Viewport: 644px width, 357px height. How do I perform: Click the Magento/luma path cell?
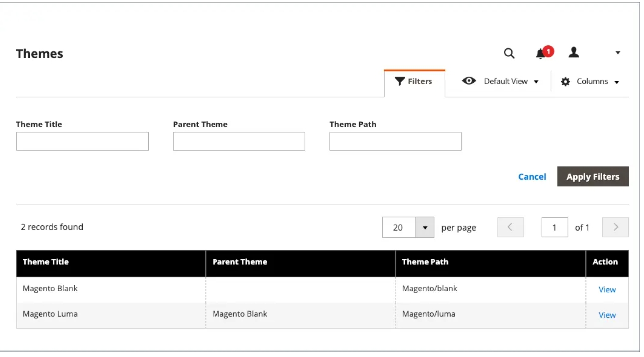pos(490,315)
